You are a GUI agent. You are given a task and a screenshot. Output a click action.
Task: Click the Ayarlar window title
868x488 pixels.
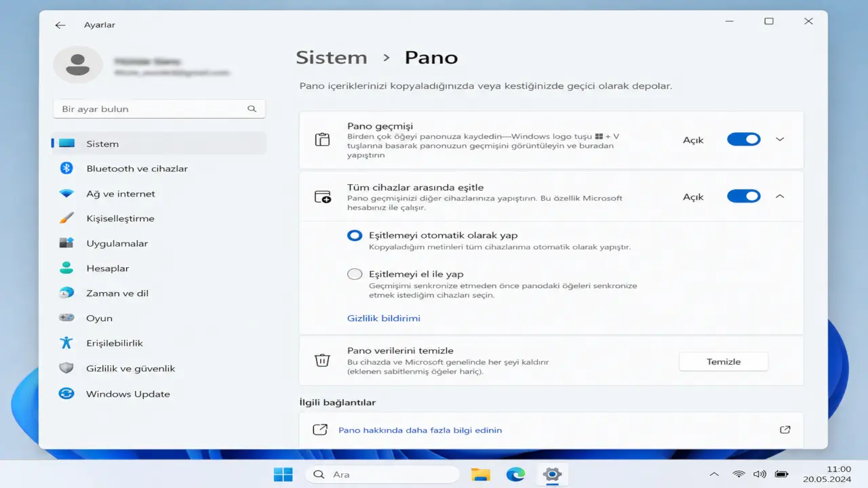[x=100, y=25]
